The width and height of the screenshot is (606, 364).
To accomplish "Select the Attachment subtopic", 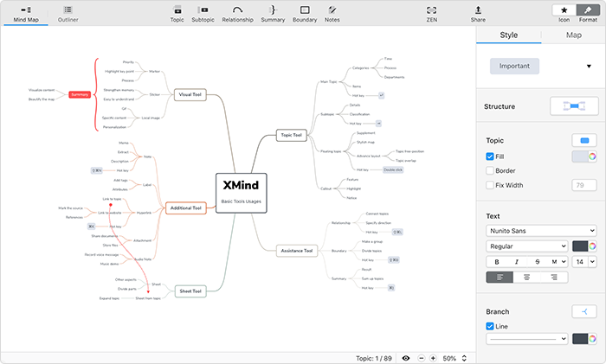I will click(x=142, y=240).
